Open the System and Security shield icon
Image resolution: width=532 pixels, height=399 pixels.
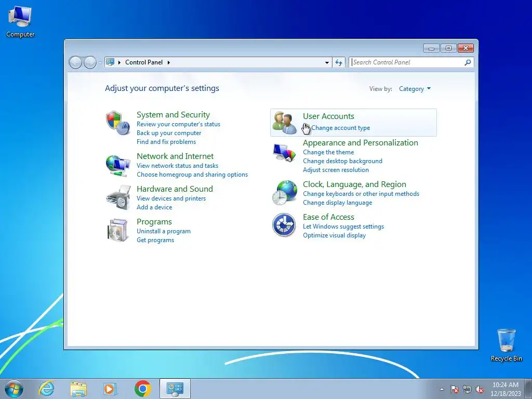click(118, 123)
